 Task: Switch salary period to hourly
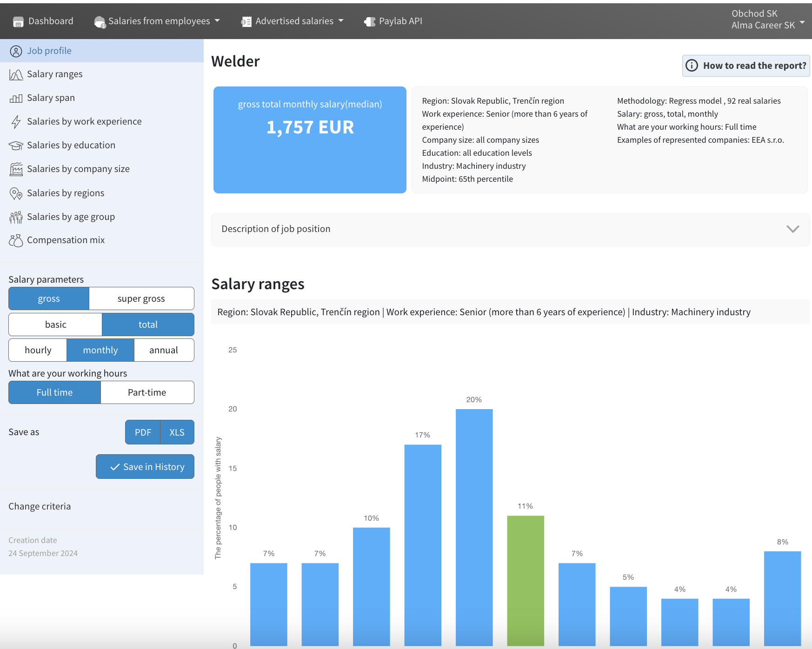tap(38, 350)
